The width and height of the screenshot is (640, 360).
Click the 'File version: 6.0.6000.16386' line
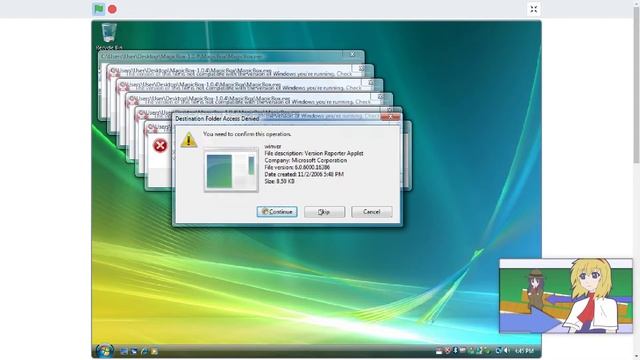click(297, 167)
